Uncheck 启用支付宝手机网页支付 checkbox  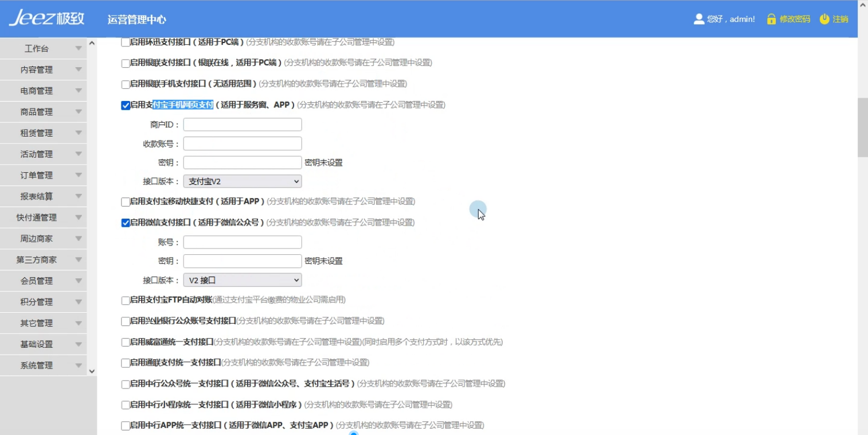(126, 106)
